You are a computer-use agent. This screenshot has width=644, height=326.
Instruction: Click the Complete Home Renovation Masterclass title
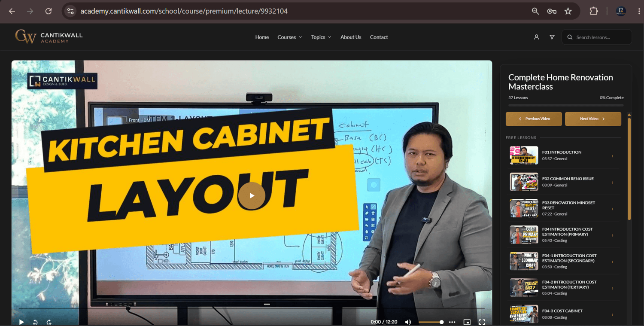[561, 82]
